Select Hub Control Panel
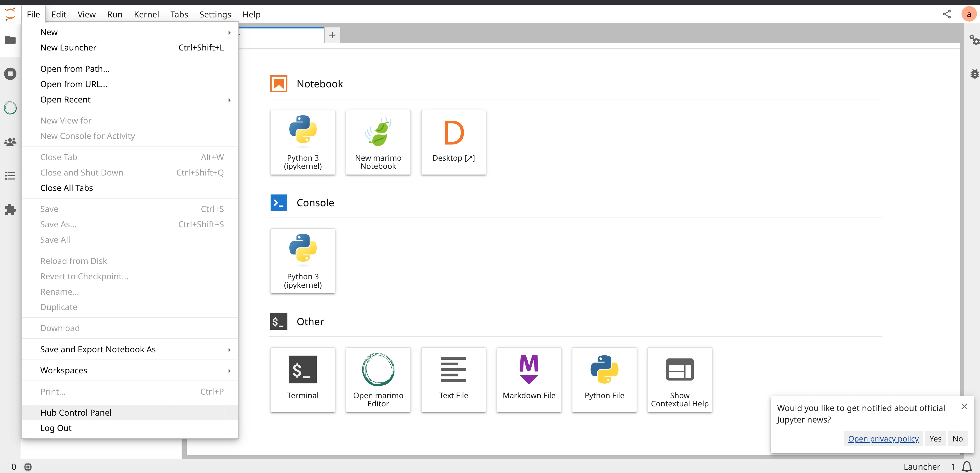Screen dimensions: 980x473 pyautogui.click(x=130, y=413)
